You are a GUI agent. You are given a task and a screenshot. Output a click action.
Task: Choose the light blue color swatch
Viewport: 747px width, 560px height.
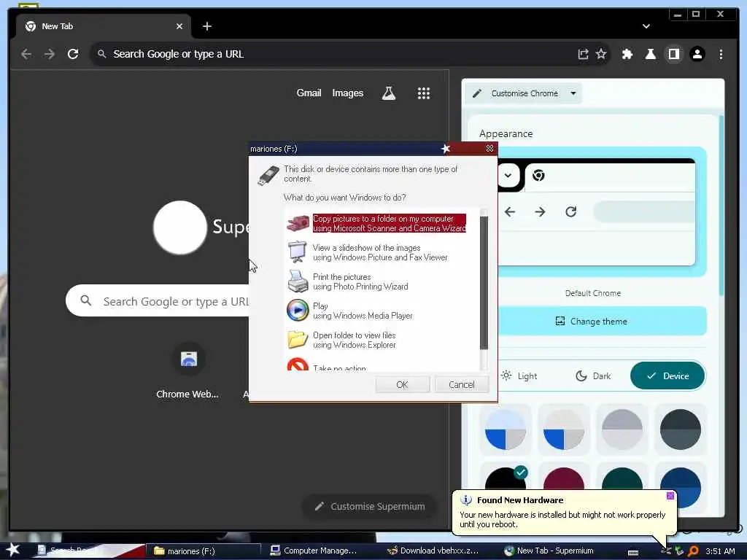pyautogui.click(x=506, y=429)
